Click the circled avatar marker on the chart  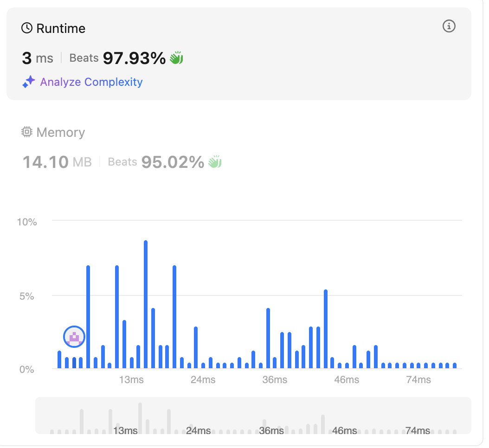(74, 337)
